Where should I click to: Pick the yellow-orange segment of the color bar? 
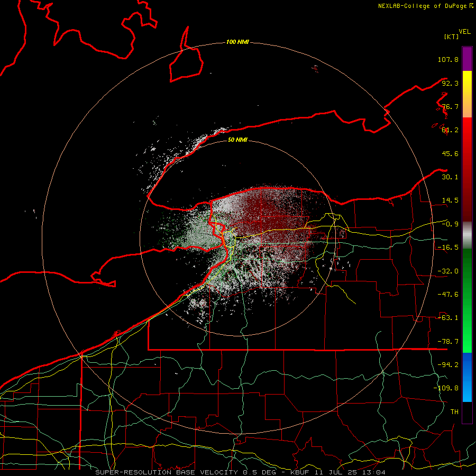click(467, 94)
